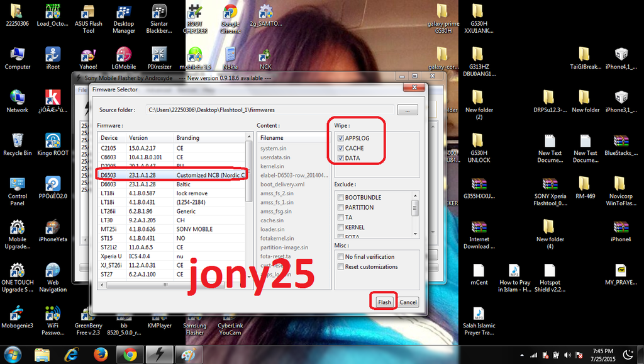Enable the BOOTBUNDLE exclude checkbox
The height and width of the screenshot is (364, 644).
point(340,197)
